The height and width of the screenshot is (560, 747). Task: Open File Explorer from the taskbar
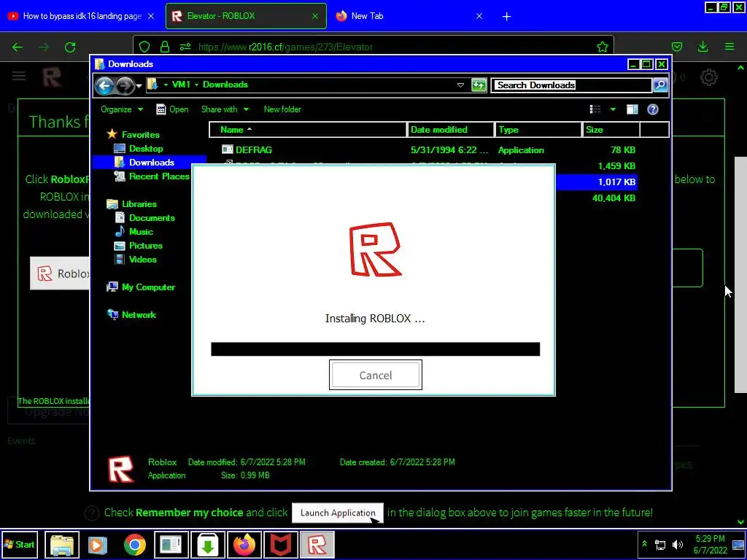[62, 545]
